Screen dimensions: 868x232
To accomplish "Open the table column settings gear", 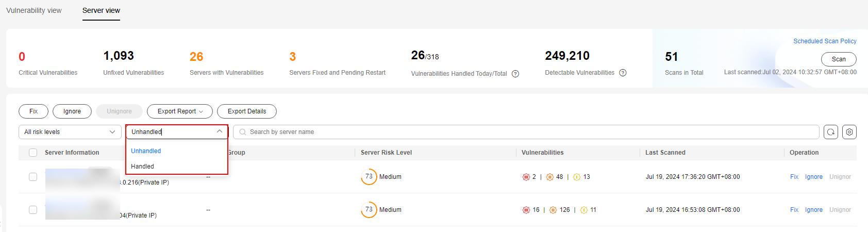I will click(x=849, y=132).
